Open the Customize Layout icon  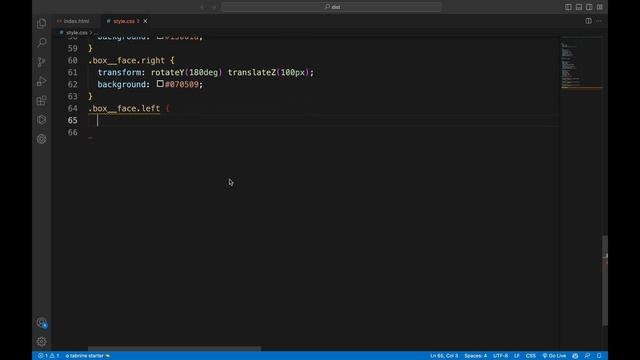[x=600, y=7]
